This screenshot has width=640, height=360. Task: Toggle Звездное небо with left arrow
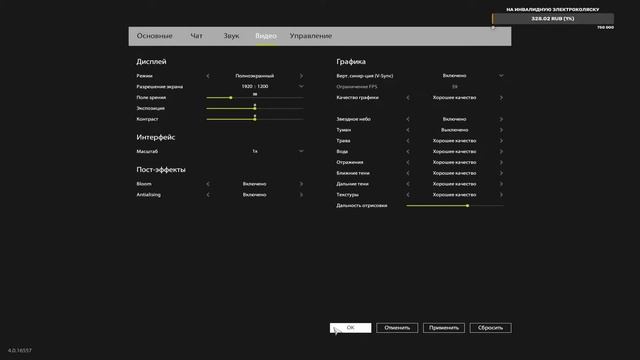tap(408, 119)
